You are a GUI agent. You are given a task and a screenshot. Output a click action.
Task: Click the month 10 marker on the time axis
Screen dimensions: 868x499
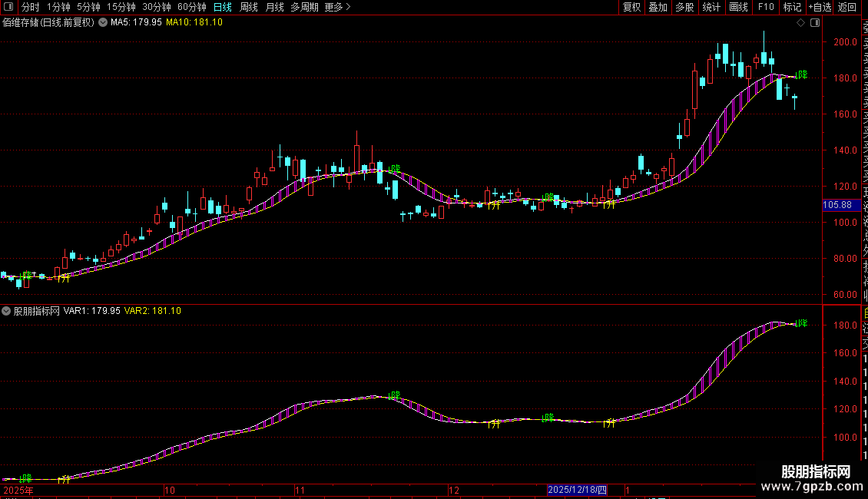click(170, 490)
